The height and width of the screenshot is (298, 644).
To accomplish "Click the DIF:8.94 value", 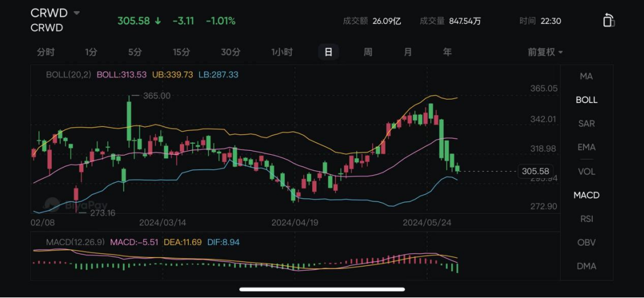I will tap(223, 242).
